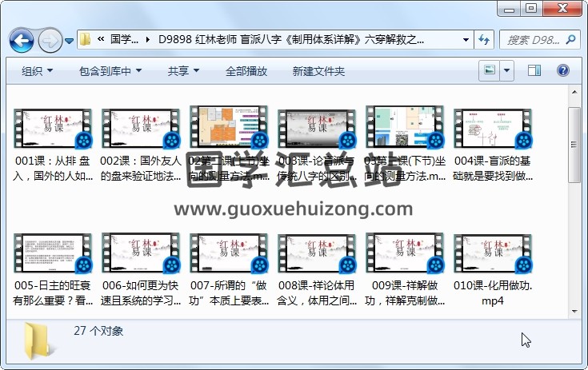Select the 009课 video file icon
Screen dimensions: 588x370
click(405, 253)
